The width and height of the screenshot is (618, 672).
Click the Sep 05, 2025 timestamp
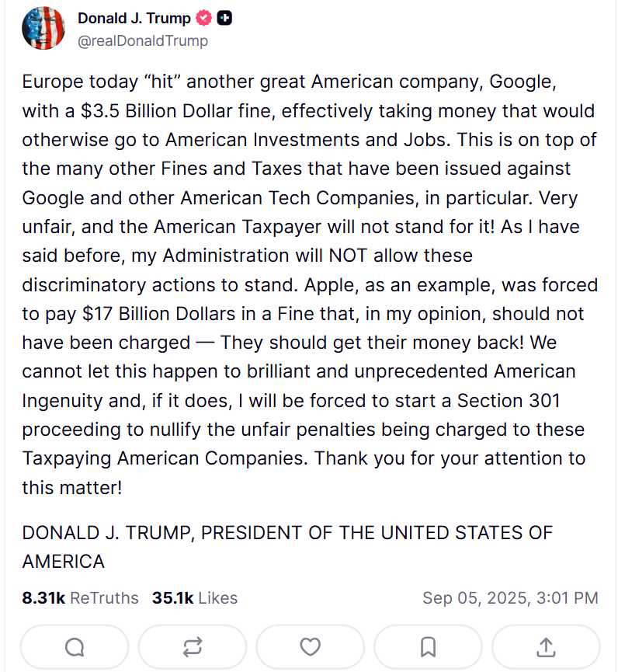point(510,598)
